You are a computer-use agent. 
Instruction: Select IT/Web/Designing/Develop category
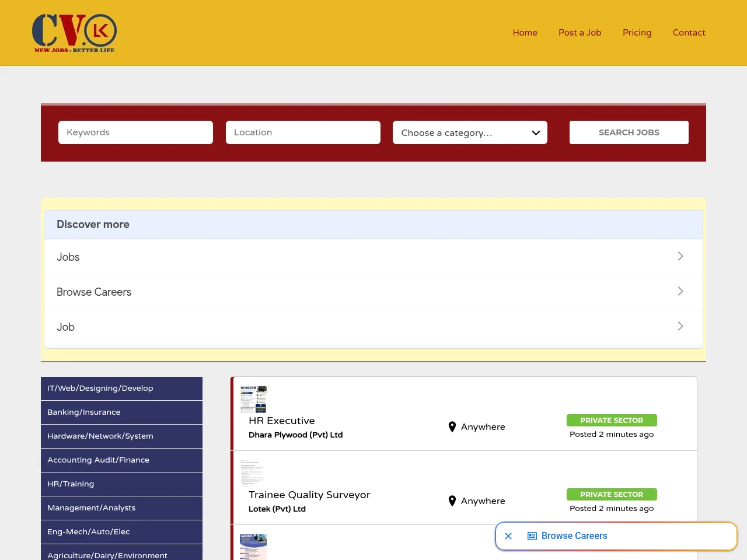(121, 388)
